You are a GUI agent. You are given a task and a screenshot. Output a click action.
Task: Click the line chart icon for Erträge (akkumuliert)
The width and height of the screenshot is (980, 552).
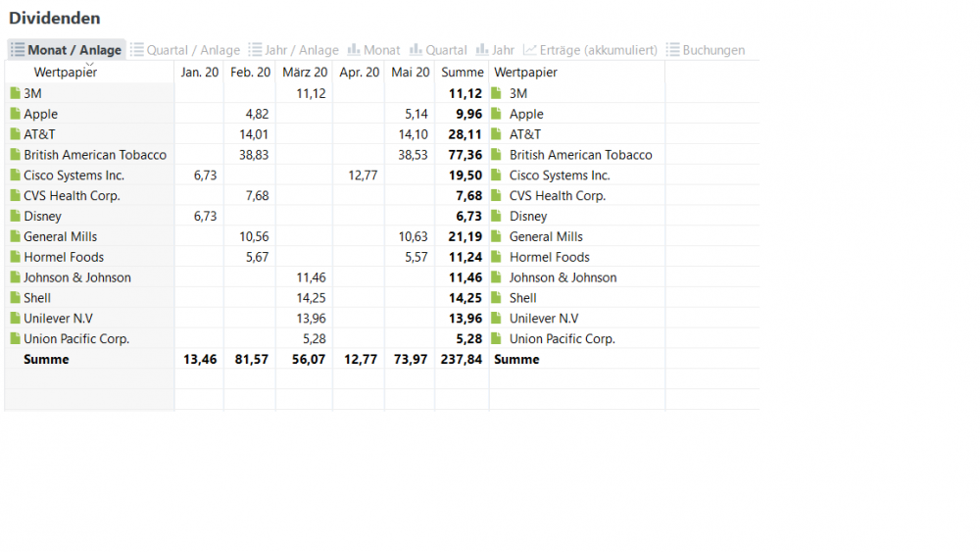[530, 49]
